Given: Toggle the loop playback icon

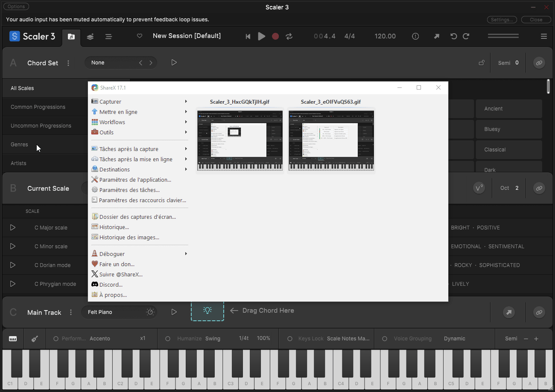Looking at the screenshot, I should pyautogui.click(x=289, y=36).
